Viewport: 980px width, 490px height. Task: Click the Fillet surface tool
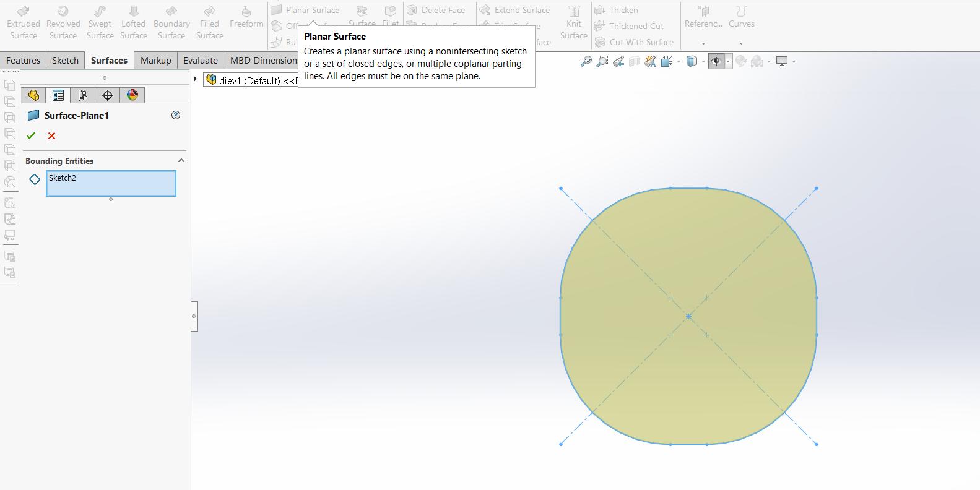click(391, 16)
